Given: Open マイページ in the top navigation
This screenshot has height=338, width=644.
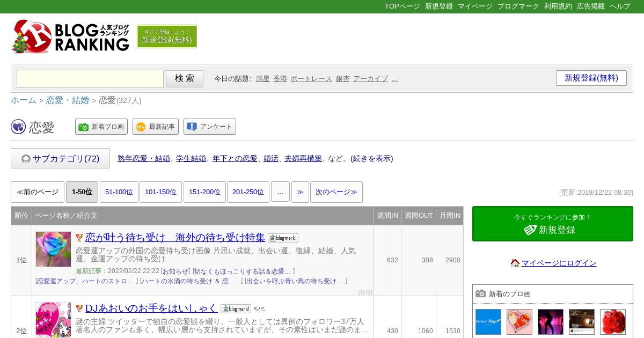Looking at the screenshot, I should pos(475,6).
